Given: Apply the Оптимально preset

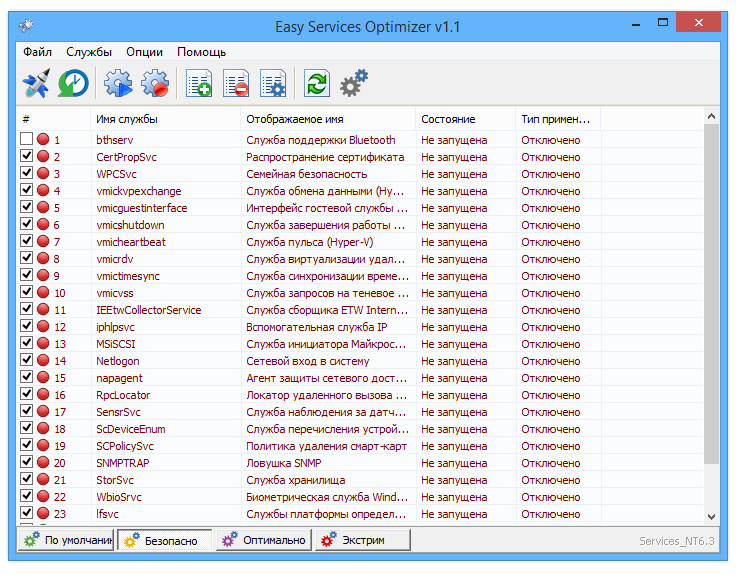Looking at the screenshot, I should [x=264, y=540].
